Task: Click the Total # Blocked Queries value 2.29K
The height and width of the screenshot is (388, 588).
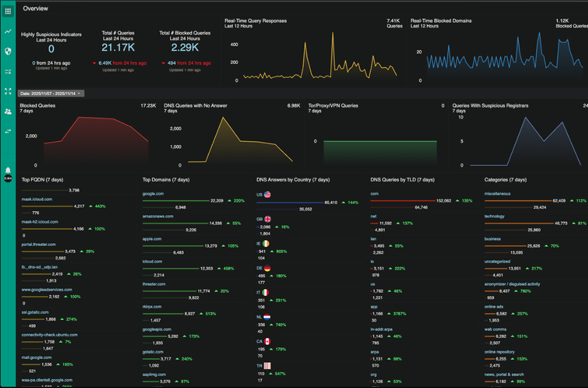Action: tap(185, 48)
